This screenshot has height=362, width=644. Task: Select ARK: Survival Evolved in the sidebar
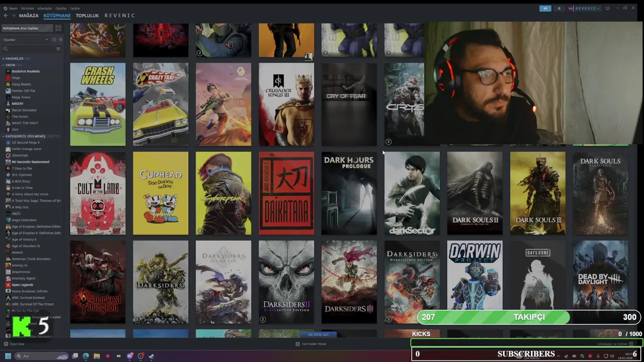coord(28,298)
